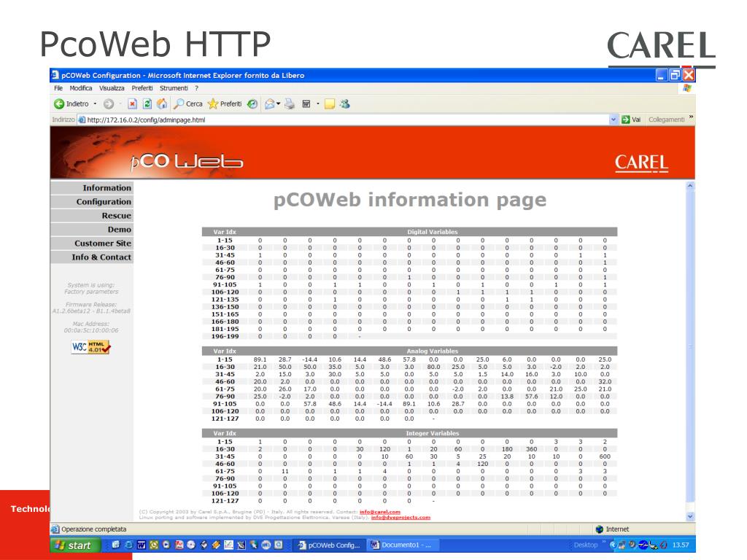
Task: Switch to the Documento1 taskbar button
Action: point(403,545)
